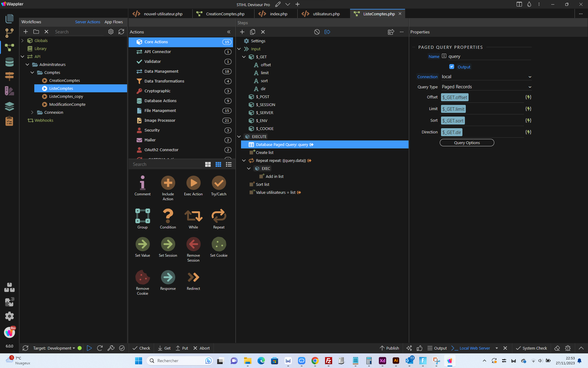Viewport: 588px width, 368px height.
Task: Click the Query Options button
Action: point(467,143)
